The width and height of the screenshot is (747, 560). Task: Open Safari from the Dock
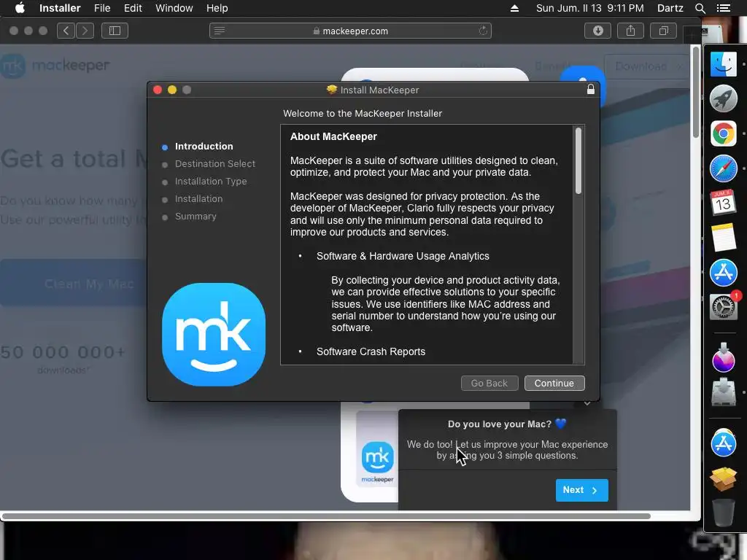(x=723, y=168)
